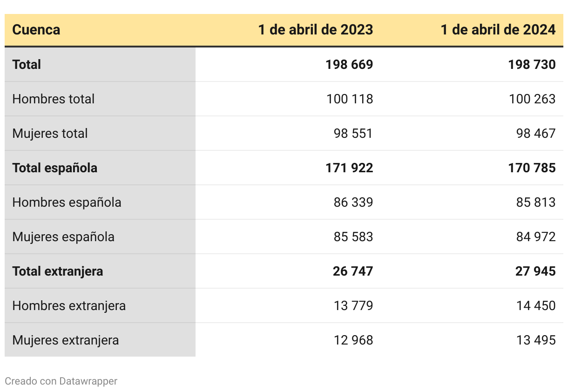This screenshot has width=568, height=392.
Task: Click the Mujeres española row label
Action: [x=63, y=237]
